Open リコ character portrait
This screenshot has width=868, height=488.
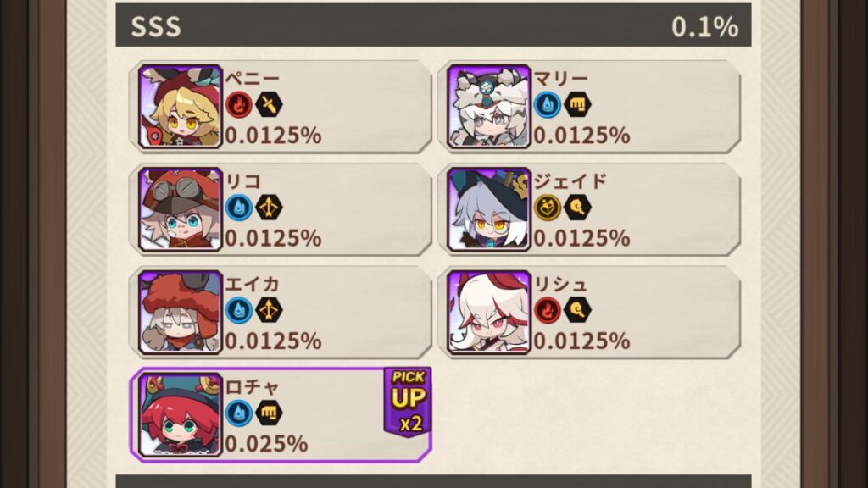point(181,210)
